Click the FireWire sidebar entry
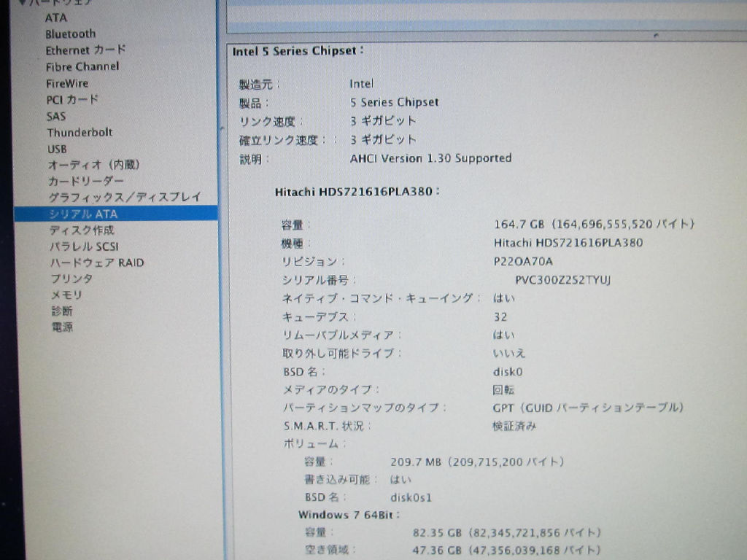Image resolution: width=747 pixels, height=560 pixels. click(x=67, y=83)
